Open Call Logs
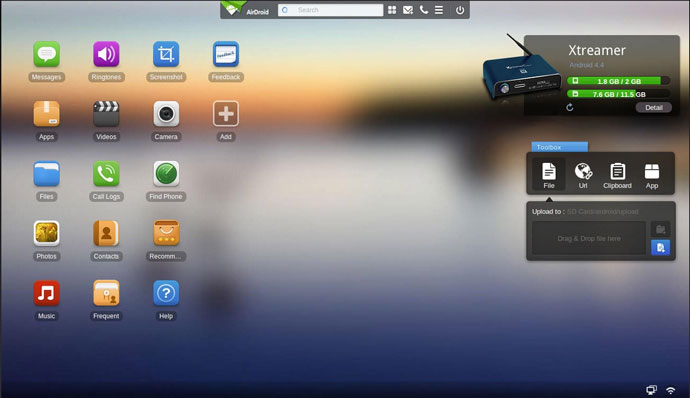The height and width of the screenshot is (398, 690). pos(106,173)
